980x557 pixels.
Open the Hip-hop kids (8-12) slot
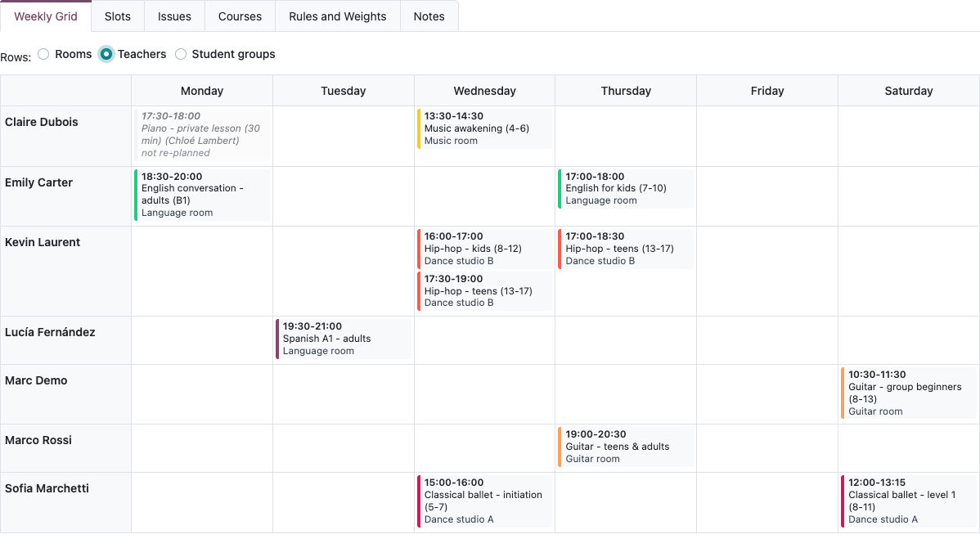pyautogui.click(x=484, y=249)
